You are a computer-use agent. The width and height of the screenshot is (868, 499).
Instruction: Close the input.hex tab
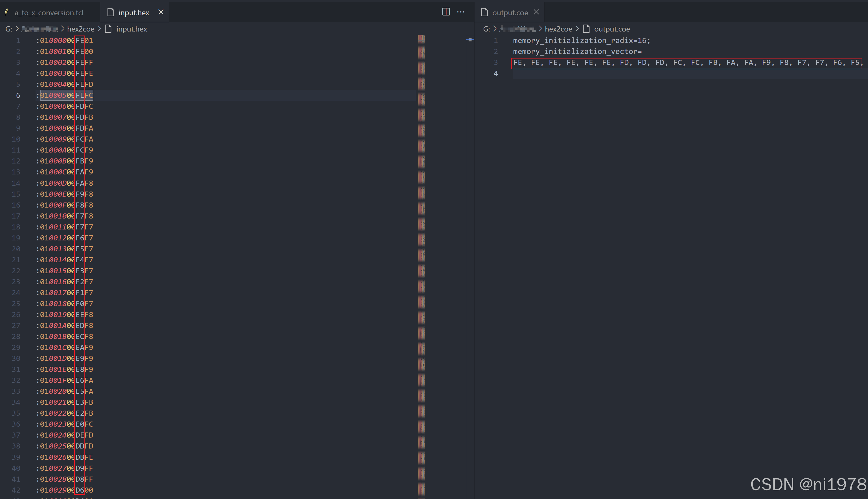tap(161, 12)
